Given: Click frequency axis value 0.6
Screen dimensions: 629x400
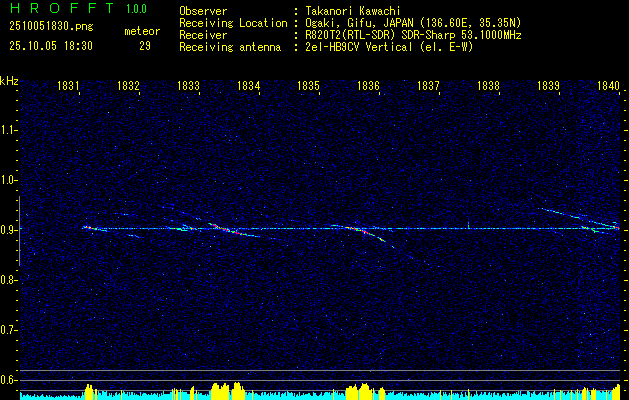Looking at the screenshot, I should pos(8,380).
